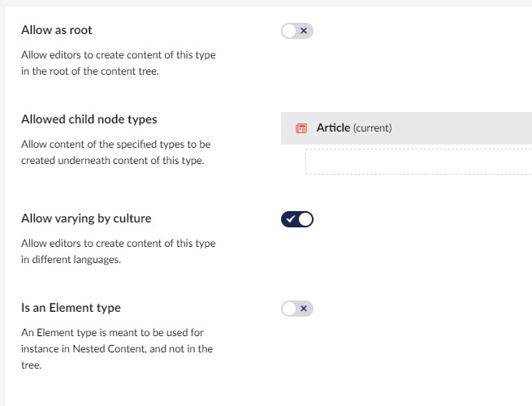Click the description about content created underneath

point(115,153)
